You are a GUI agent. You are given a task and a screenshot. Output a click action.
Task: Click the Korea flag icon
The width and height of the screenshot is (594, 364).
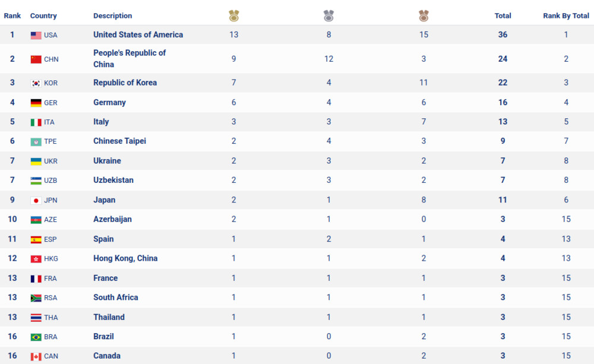click(36, 83)
